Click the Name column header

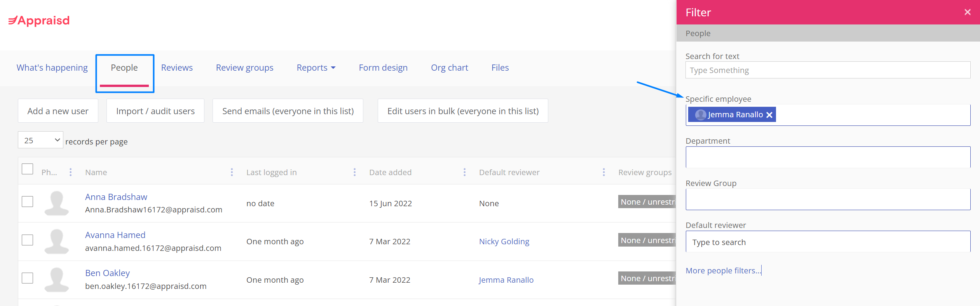click(x=96, y=172)
